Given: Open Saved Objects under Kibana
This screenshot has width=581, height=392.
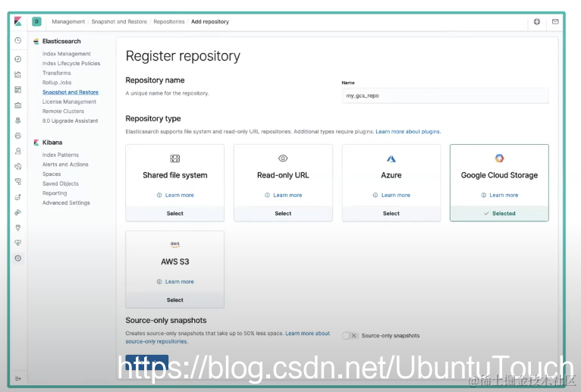Looking at the screenshot, I should [61, 183].
